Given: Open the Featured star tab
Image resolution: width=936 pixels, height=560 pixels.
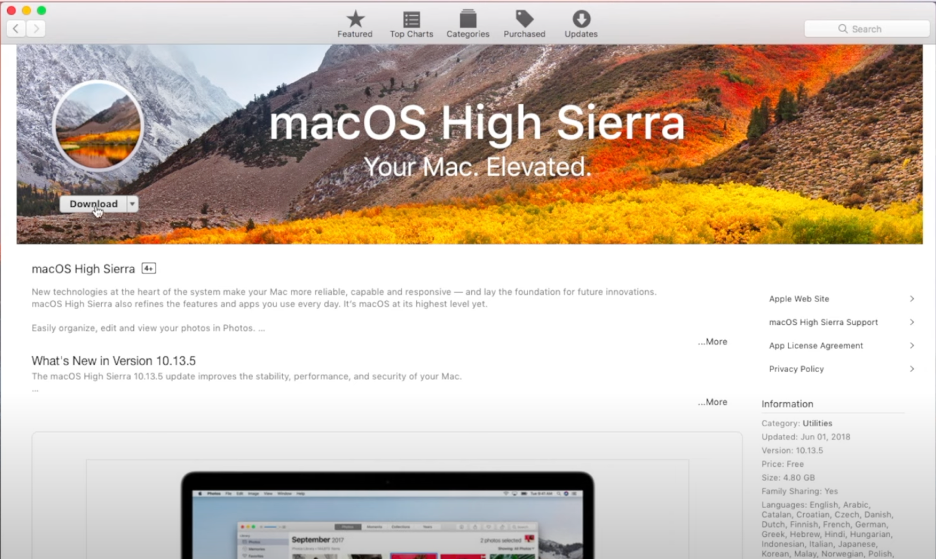Looking at the screenshot, I should pos(355,24).
